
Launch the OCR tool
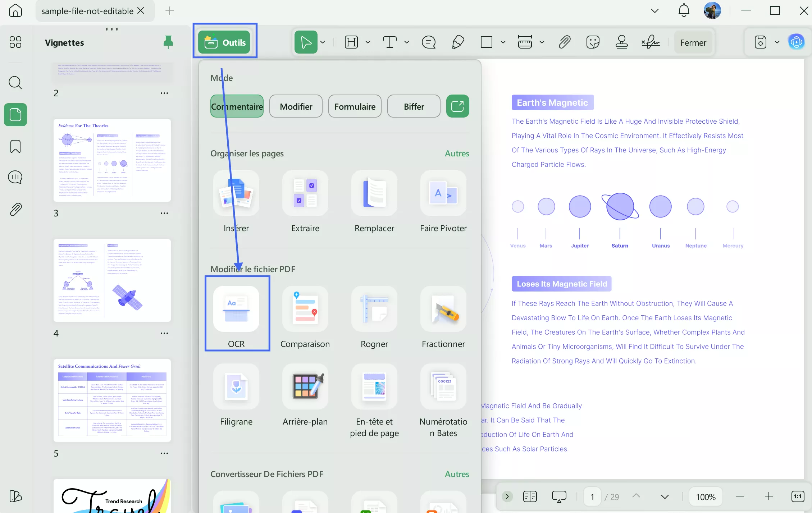236,318
